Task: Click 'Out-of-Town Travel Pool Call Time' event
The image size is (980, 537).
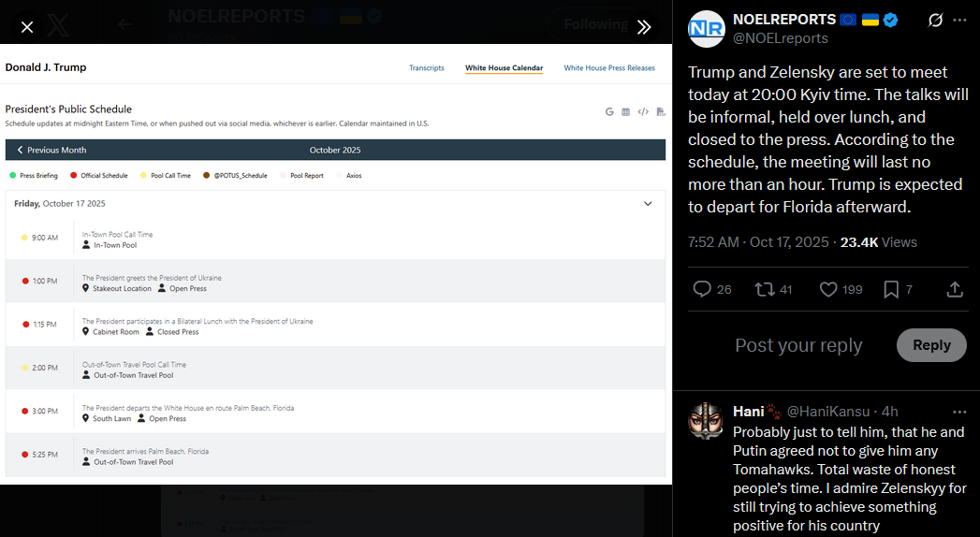Action: pos(135,364)
